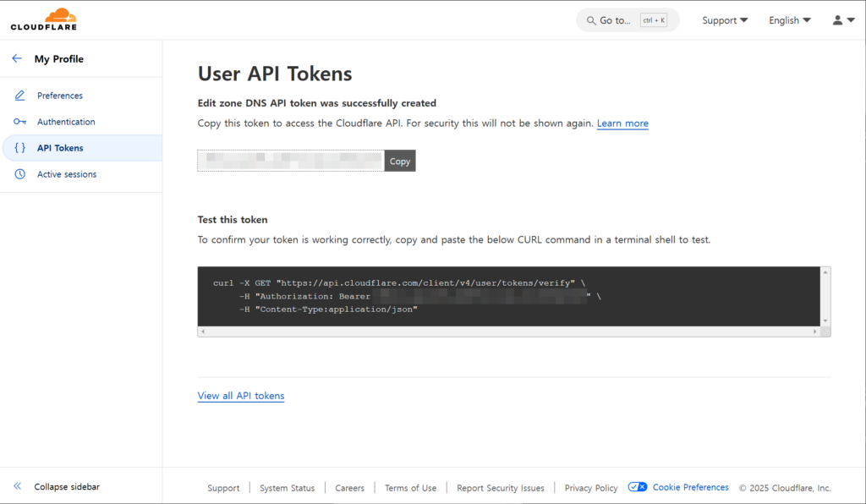Click the code block horizontal scrollbar
Screen dimensions: 866x504
pos(507,332)
